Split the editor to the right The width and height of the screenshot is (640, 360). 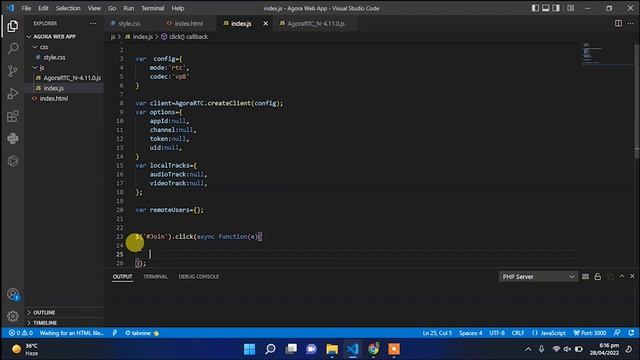pyautogui.click(x=618, y=23)
